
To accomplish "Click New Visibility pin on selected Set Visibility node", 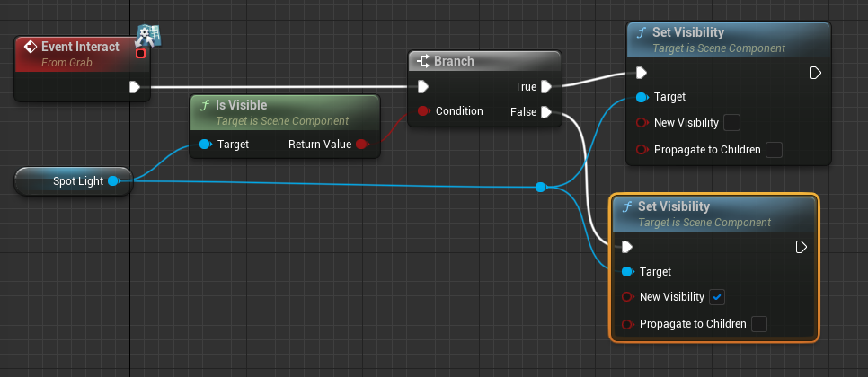I will 628,297.
